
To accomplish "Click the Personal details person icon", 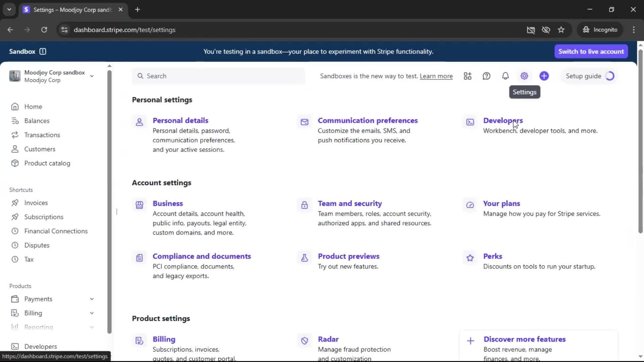I will click(140, 122).
